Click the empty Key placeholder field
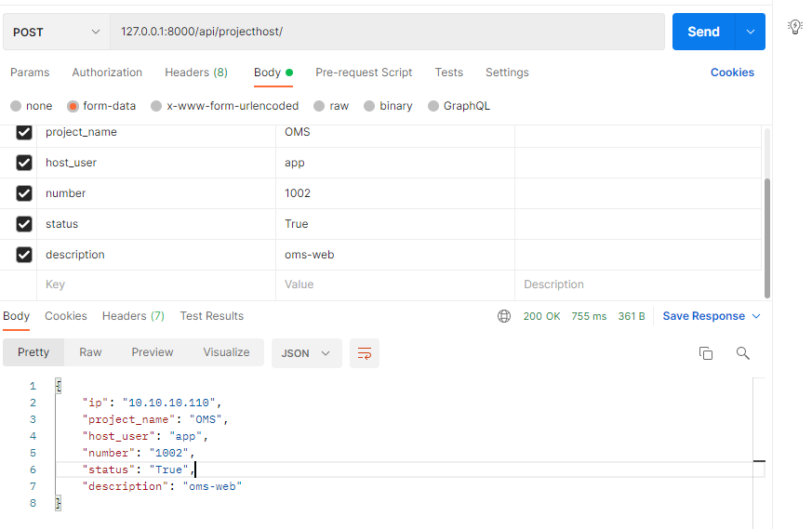This screenshot has width=812, height=529. pyautogui.click(x=156, y=284)
